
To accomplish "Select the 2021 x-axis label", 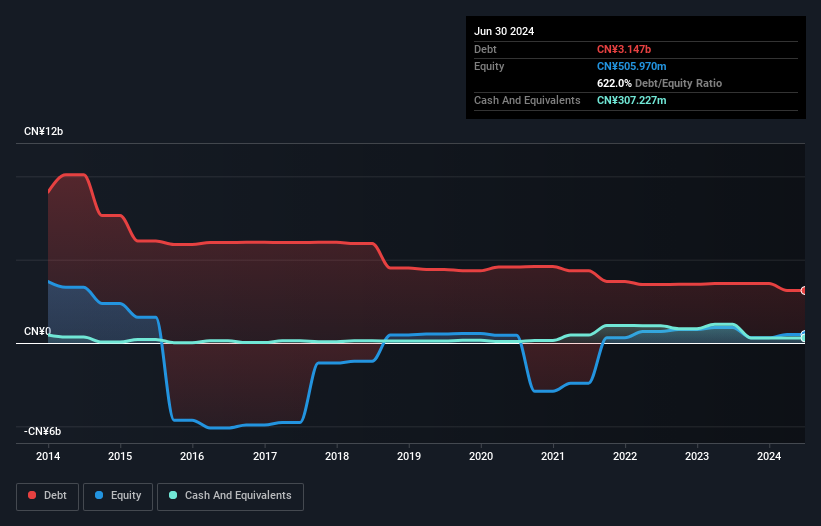I will pyautogui.click(x=553, y=456).
